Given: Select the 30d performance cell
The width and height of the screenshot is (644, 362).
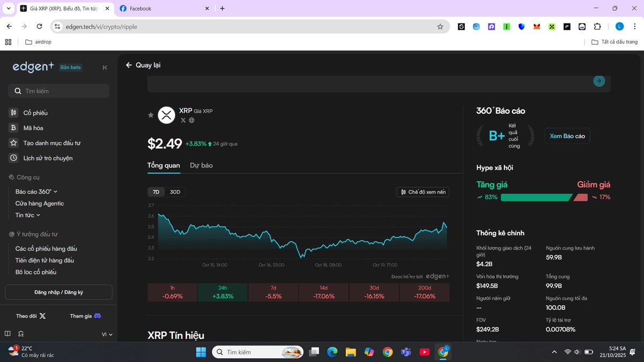Looking at the screenshot, I should point(374,292).
